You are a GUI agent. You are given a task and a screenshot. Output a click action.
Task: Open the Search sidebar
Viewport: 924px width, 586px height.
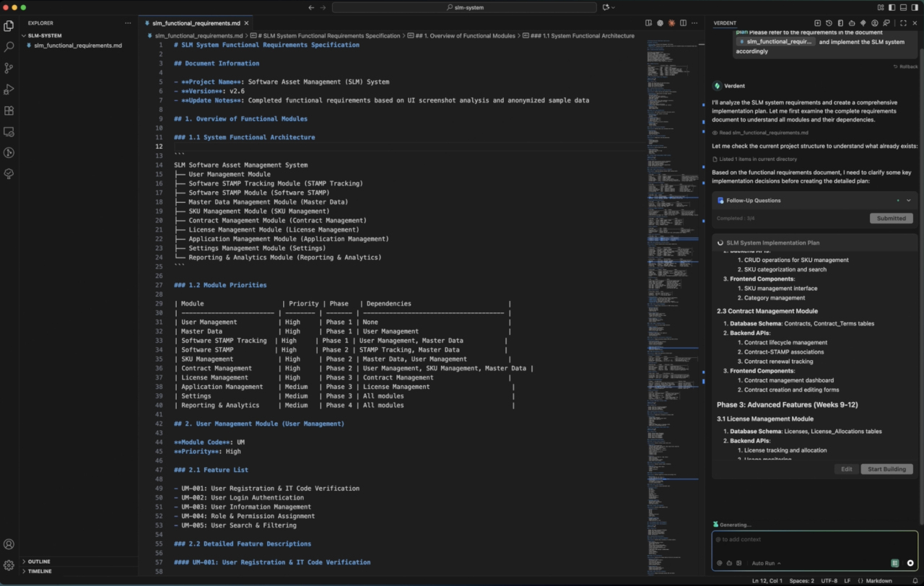pos(9,46)
